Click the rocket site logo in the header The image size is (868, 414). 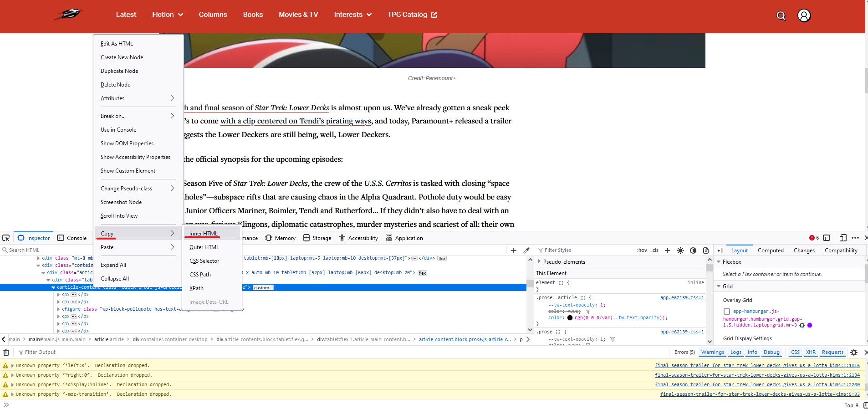68,14
